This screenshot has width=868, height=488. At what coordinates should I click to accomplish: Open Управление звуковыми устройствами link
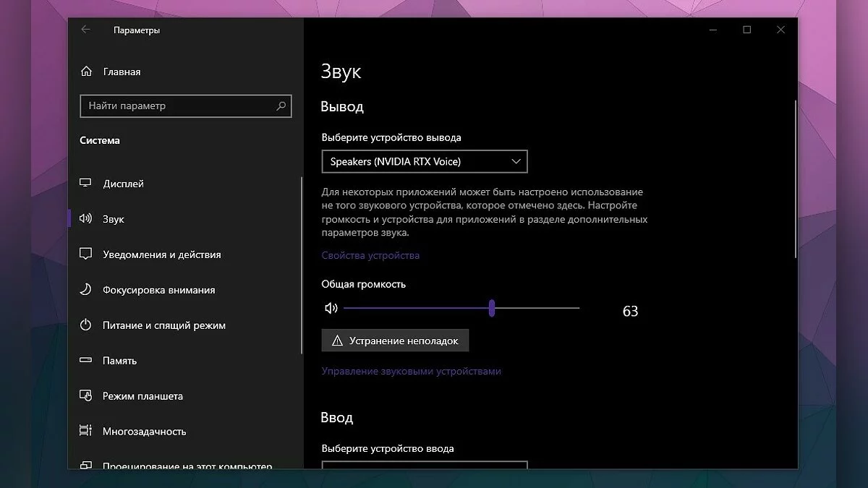coord(411,371)
